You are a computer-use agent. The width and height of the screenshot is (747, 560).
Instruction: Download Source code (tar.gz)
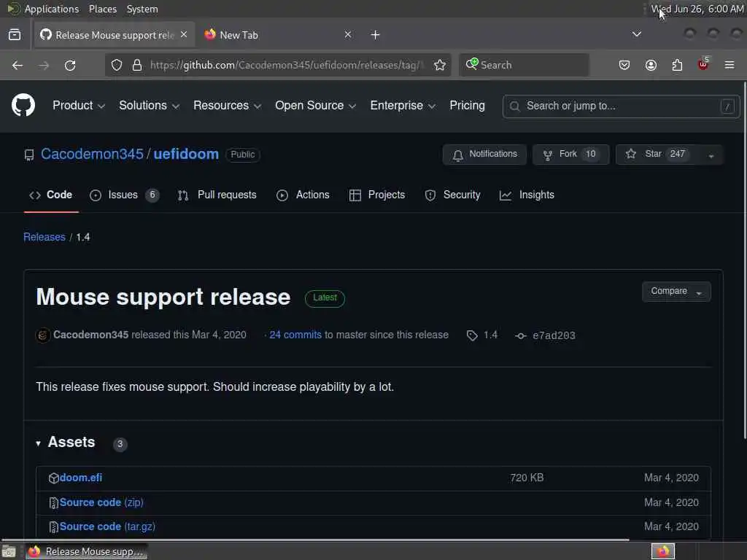[107, 526]
